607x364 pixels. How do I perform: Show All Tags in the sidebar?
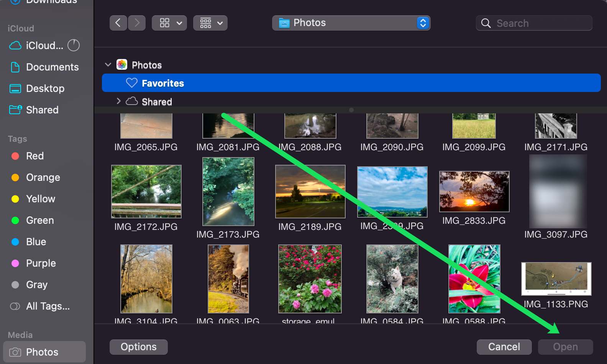coord(48,306)
